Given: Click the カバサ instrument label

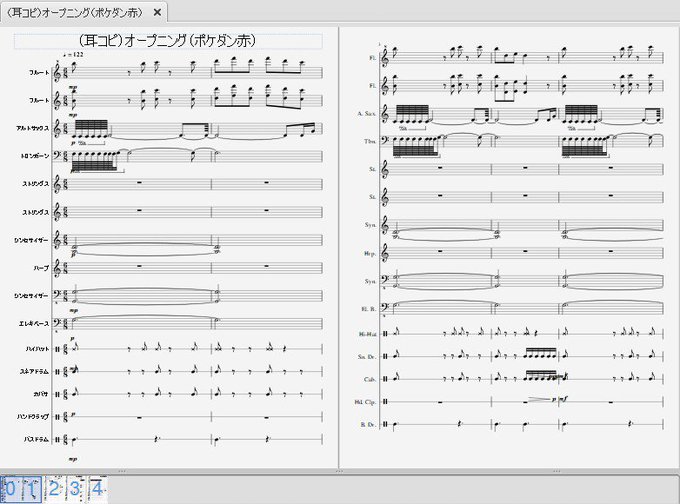Looking at the screenshot, I should [x=42, y=394].
